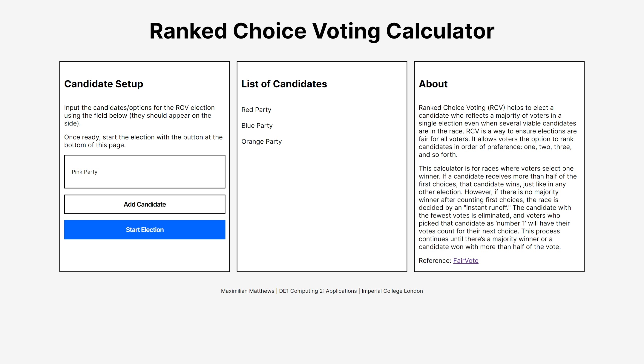This screenshot has height=364, width=644.
Task: Click the List of Candidates heading
Action: [x=284, y=84]
